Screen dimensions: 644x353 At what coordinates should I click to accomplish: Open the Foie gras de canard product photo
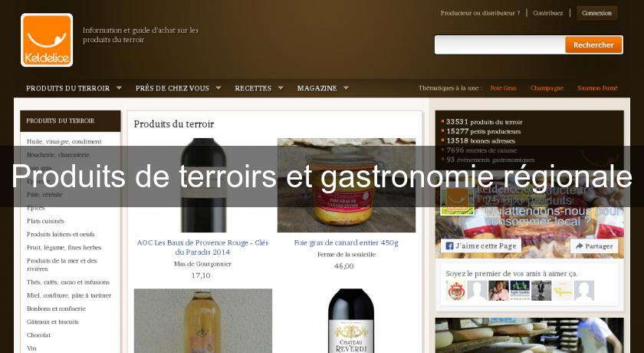[x=347, y=186]
